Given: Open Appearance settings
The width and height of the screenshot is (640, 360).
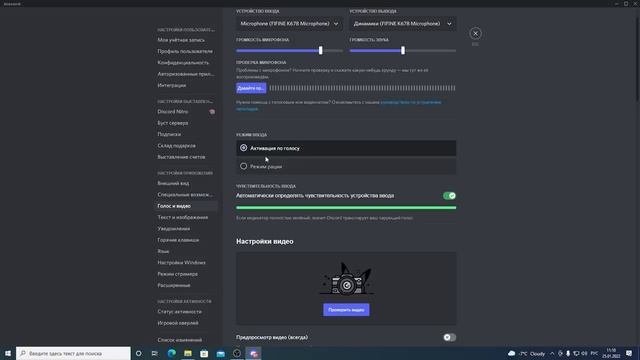Looking at the screenshot, I should click(x=173, y=183).
